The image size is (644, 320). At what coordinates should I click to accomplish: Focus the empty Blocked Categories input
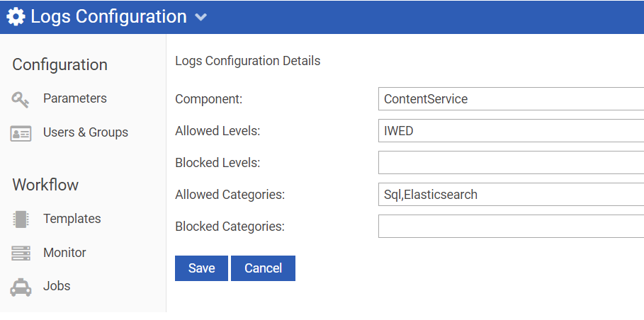coord(510,227)
